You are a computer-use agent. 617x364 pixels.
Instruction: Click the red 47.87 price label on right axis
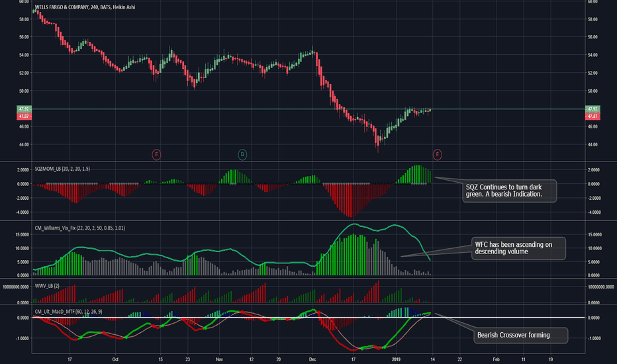[x=593, y=116]
